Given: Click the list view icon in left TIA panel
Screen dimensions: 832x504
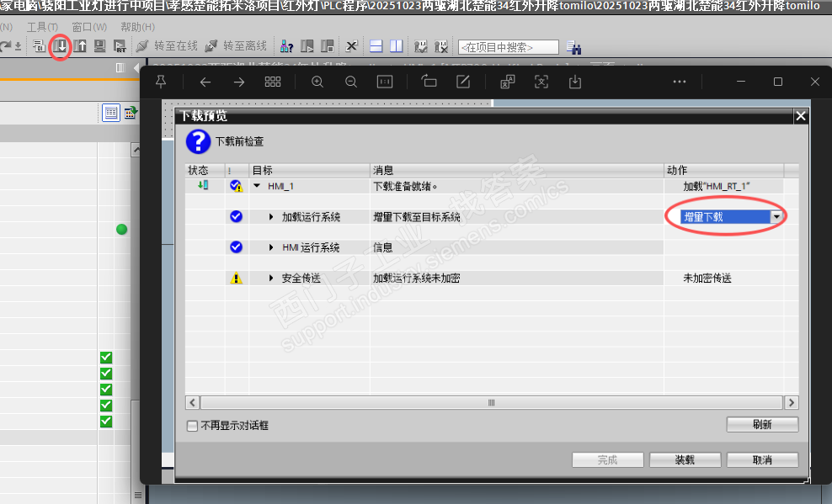Looking at the screenshot, I should click(x=111, y=113).
